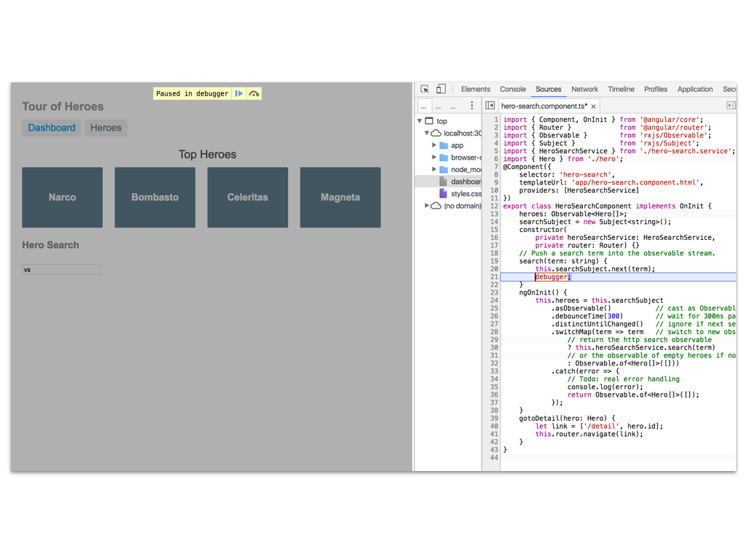The image size is (747, 560).
Task: Expand the node_modules folder
Action: pos(434,169)
